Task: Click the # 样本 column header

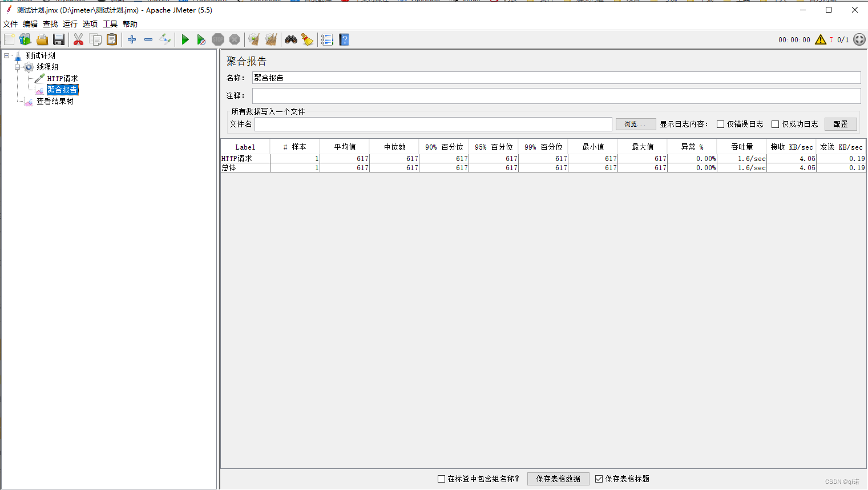Action: 295,147
